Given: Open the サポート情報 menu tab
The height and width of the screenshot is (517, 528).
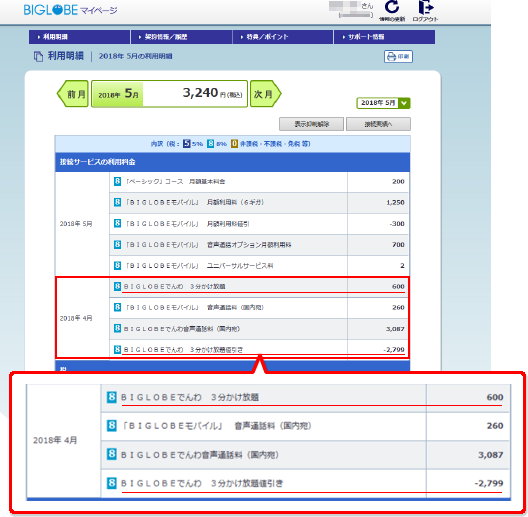Looking at the screenshot, I should pyautogui.click(x=385, y=37).
